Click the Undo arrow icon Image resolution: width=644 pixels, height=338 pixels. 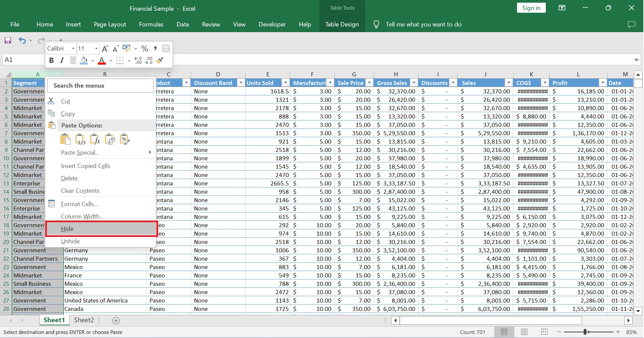(22, 40)
